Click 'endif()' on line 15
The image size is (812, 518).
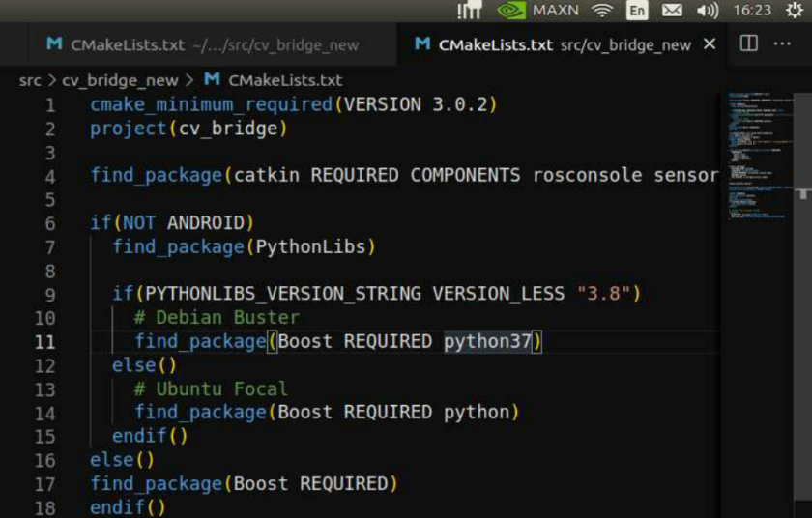[x=150, y=436]
